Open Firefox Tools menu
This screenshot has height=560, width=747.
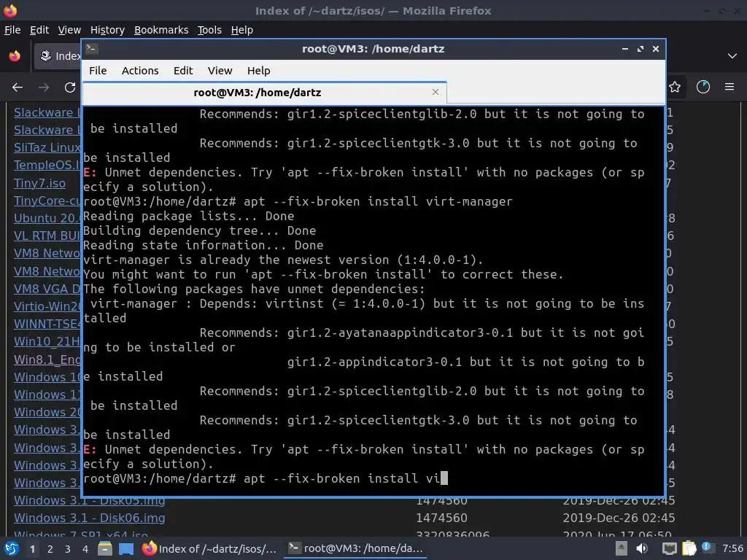[209, 30]
